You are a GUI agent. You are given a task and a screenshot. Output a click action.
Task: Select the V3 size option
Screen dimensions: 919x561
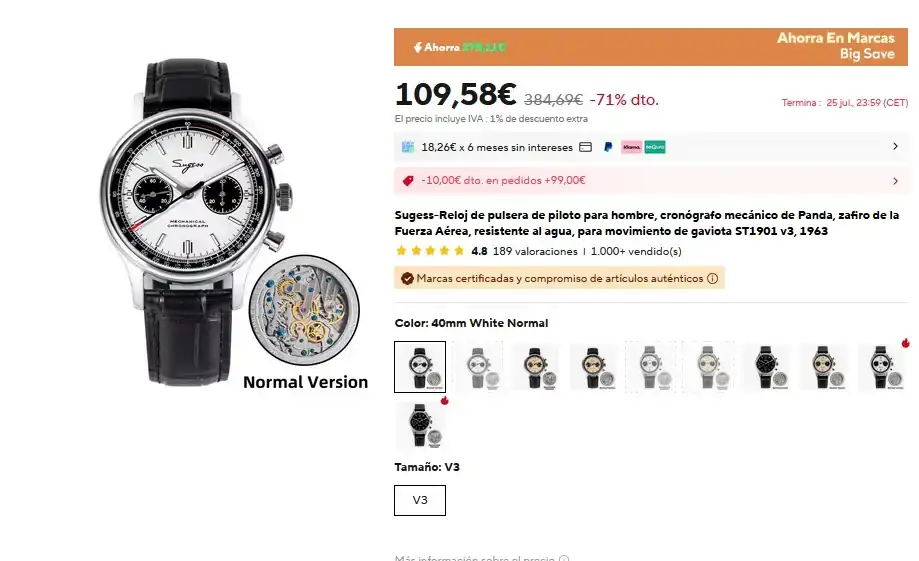click(420, 500)
